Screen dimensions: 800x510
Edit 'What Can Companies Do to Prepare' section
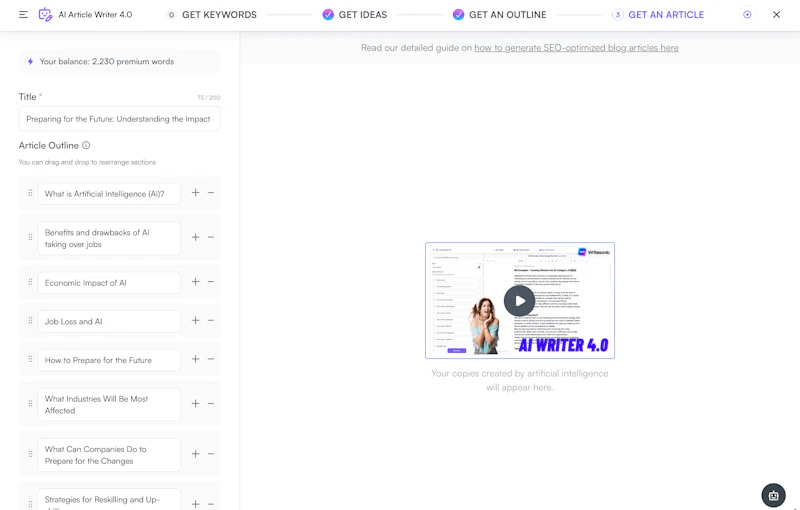109,455
